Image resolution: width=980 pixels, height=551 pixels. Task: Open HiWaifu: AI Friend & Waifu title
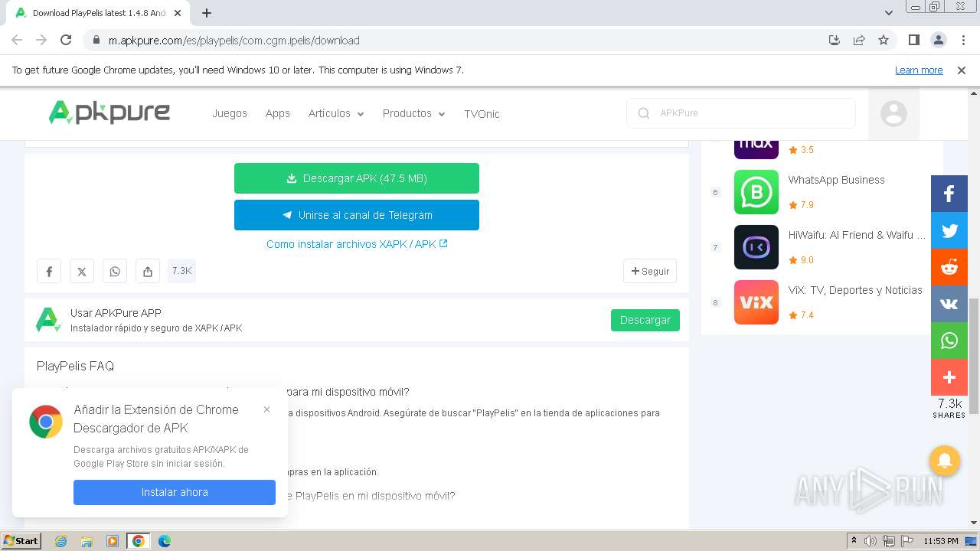pos(857,235)
